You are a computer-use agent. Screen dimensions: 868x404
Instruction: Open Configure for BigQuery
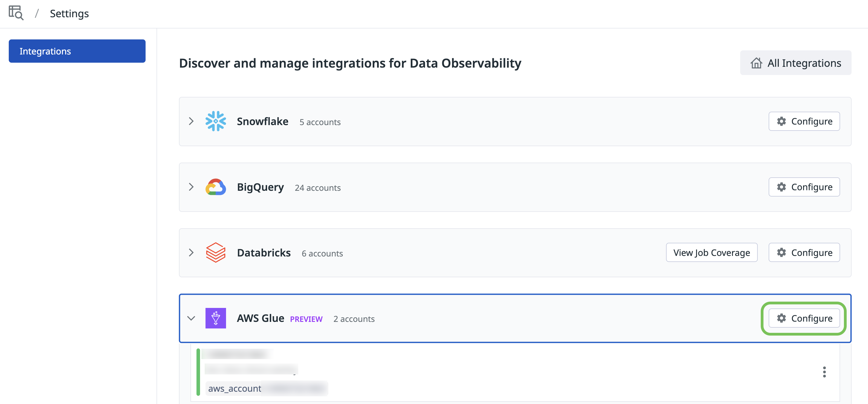(x=804, y=187)
